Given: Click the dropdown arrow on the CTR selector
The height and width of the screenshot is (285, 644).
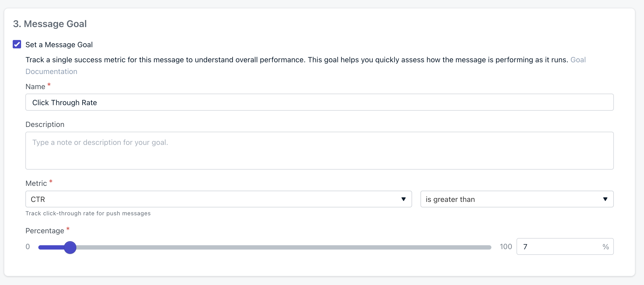Looking at the screenshot, I should [403, 199].
